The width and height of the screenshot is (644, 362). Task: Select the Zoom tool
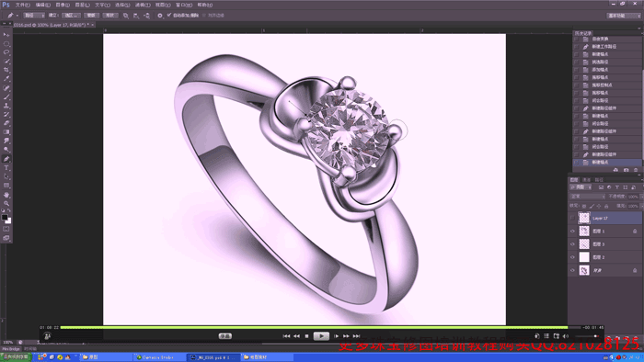6,203
